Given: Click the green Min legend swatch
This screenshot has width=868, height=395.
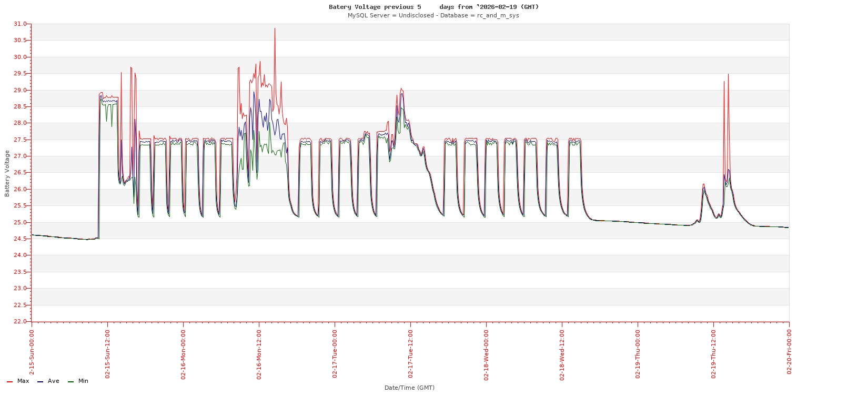Looking at the screenshot, I should (x=70, y=381).
